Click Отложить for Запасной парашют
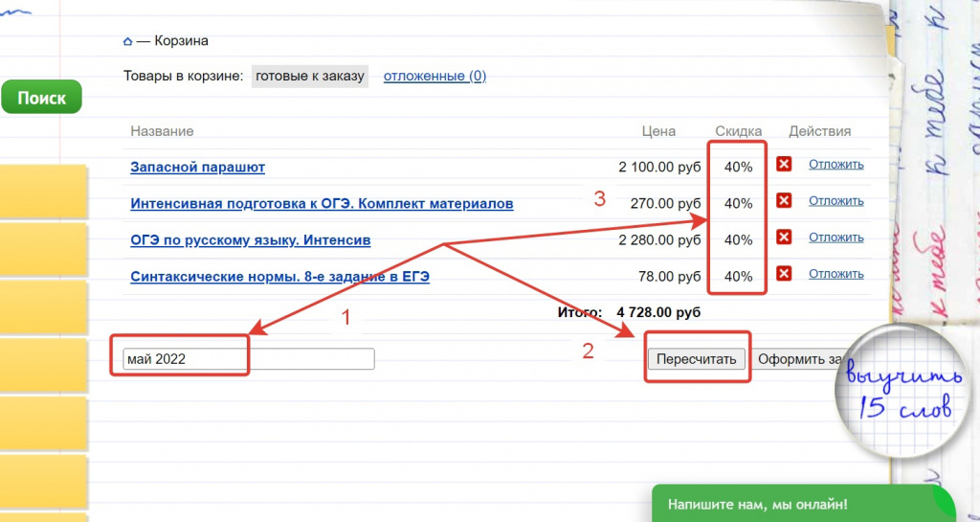980x522 pixels. point(835,164)
